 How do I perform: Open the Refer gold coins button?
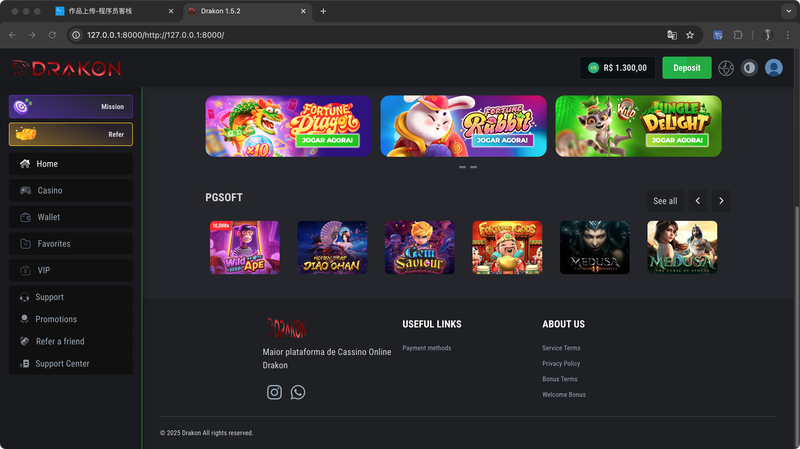pos(71,134)
